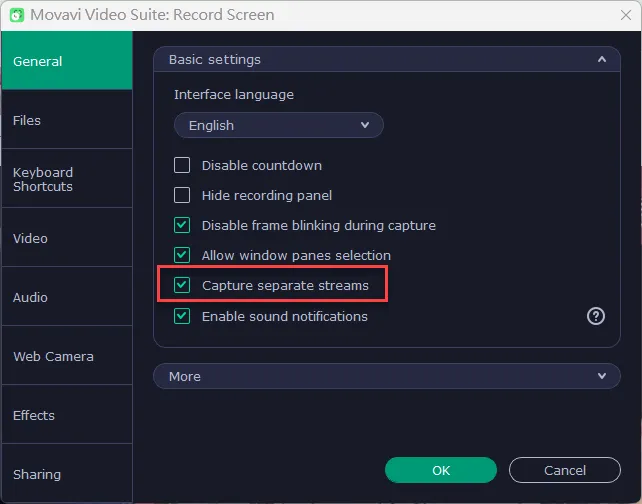Enable the Disable countdown checkbox

tap(182, 165)
